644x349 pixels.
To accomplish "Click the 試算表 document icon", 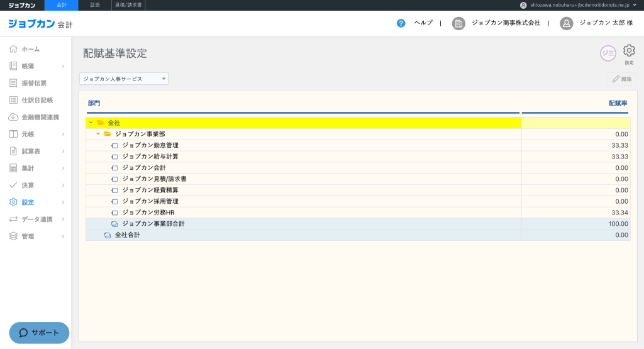I will pos(13,151).
